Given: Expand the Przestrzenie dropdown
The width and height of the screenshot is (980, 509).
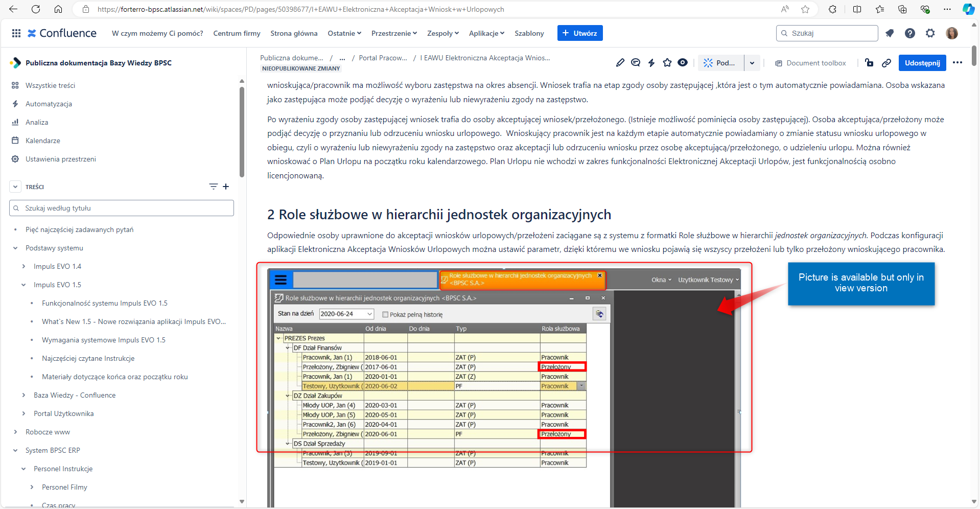Looking at the screenshot, I should click(394, 33).
